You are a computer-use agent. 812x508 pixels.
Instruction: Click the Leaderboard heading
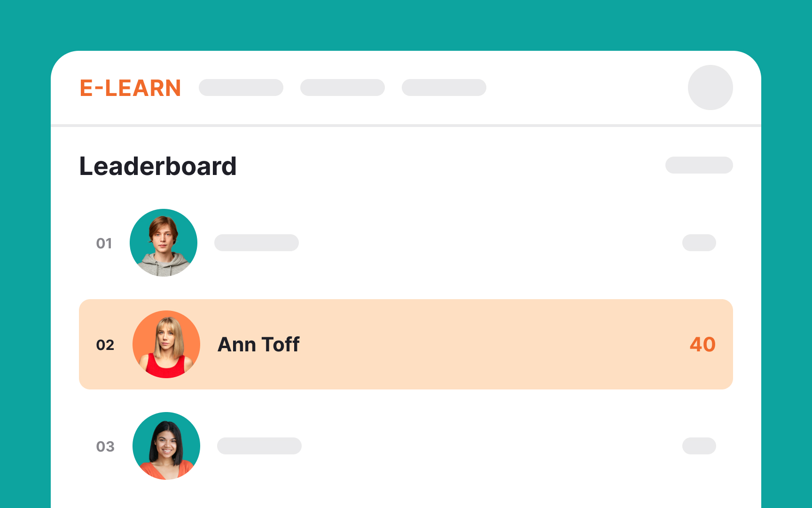158,166
